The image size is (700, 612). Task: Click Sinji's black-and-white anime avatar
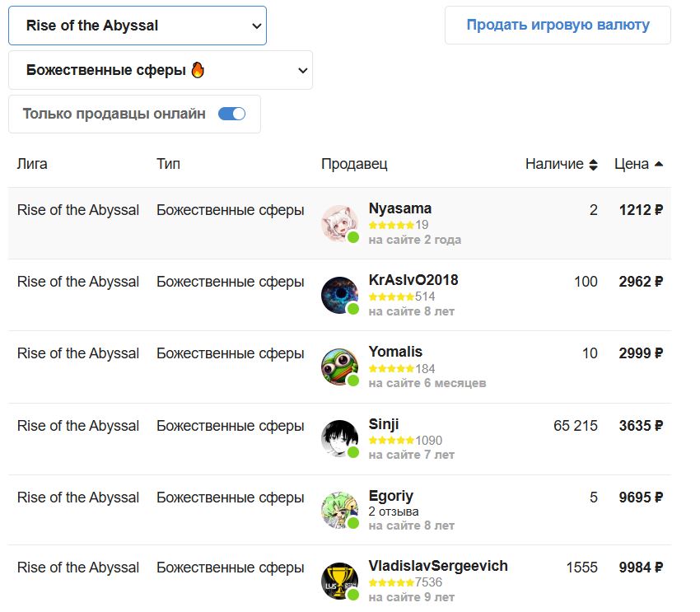pyautogui.click(x=339, y=439)
